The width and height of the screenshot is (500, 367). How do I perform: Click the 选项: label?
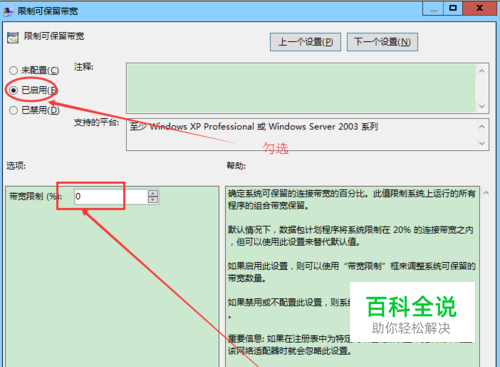16,165
